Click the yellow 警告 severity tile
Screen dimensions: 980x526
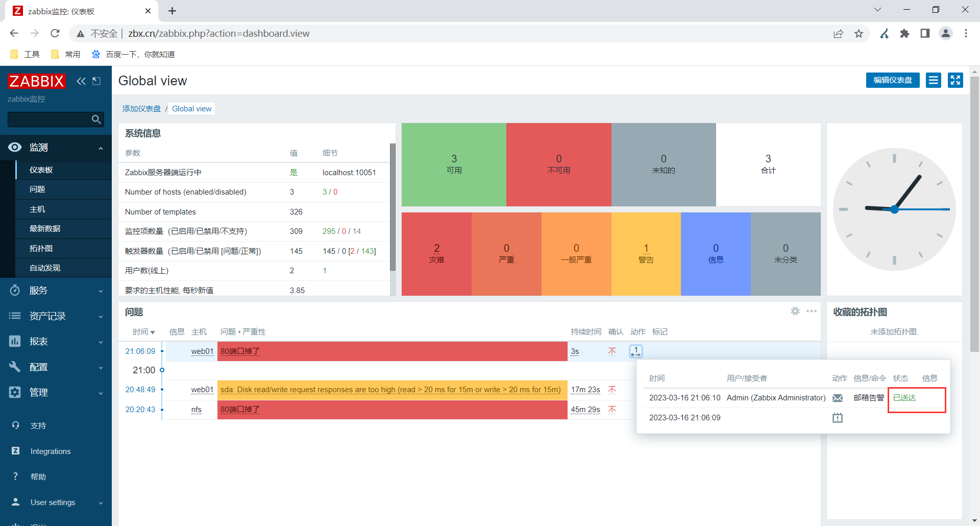[646, 254]
